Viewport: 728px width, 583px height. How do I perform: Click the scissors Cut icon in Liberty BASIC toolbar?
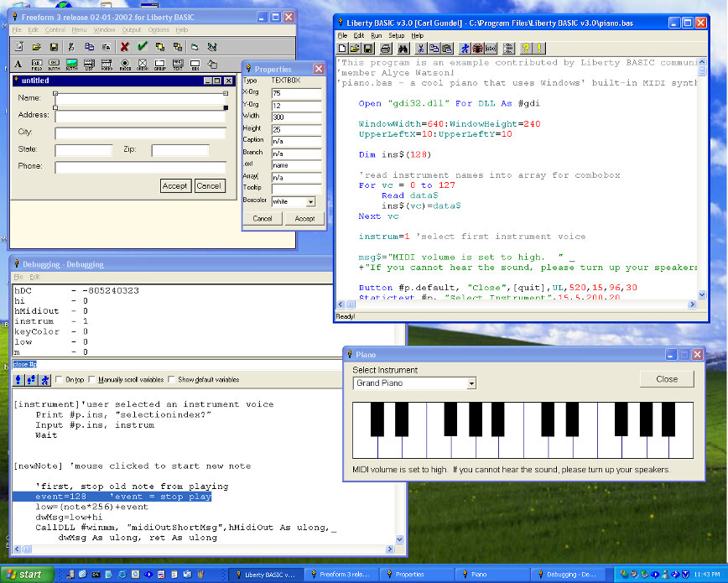point(421,49)
